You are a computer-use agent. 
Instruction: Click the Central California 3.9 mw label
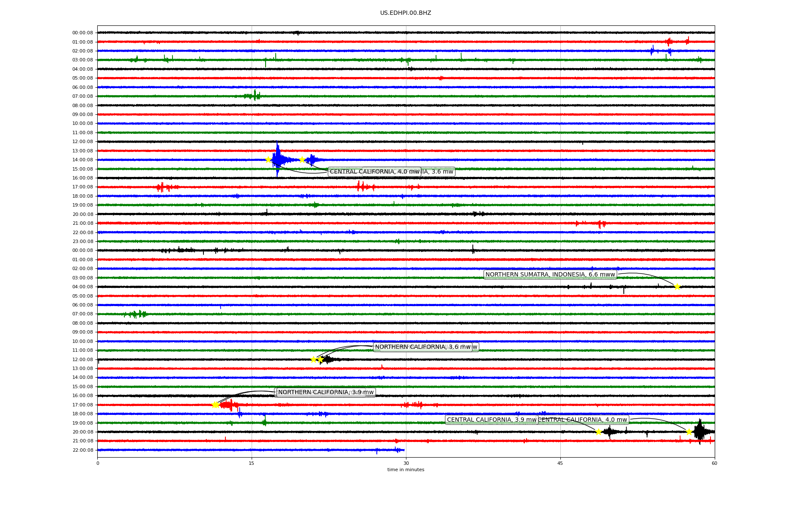pyautogui.click(x=491, y=420)
